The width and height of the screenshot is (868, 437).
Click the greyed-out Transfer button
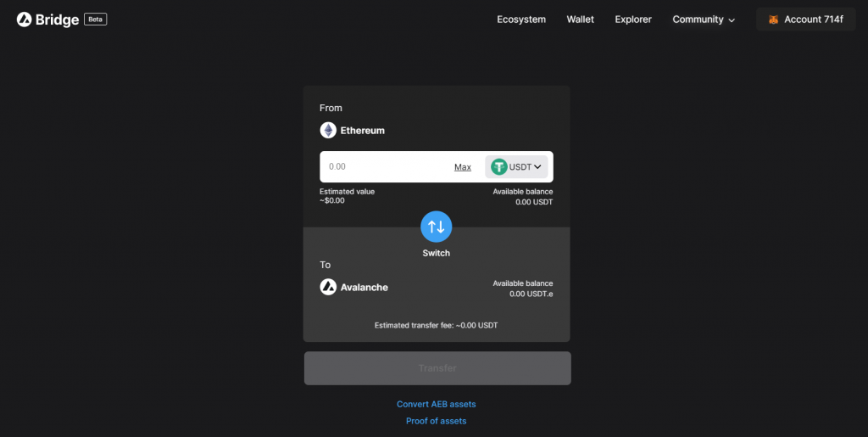coord(437,368)
